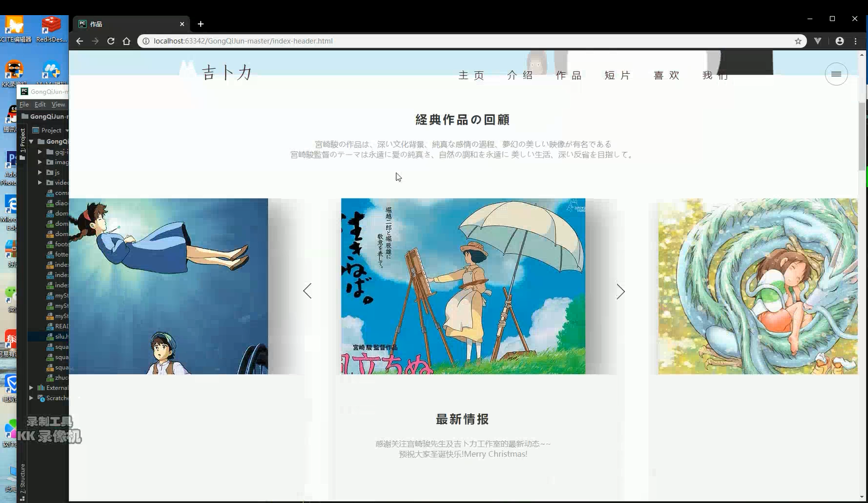Launch the Adobe Photoshop desktop shortcut
This screenshot has height=503, width=868.
coord(10,167)
